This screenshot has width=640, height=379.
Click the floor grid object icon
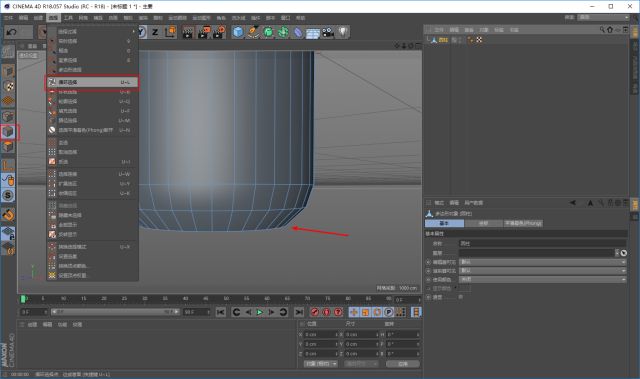(x=313, y=33)
